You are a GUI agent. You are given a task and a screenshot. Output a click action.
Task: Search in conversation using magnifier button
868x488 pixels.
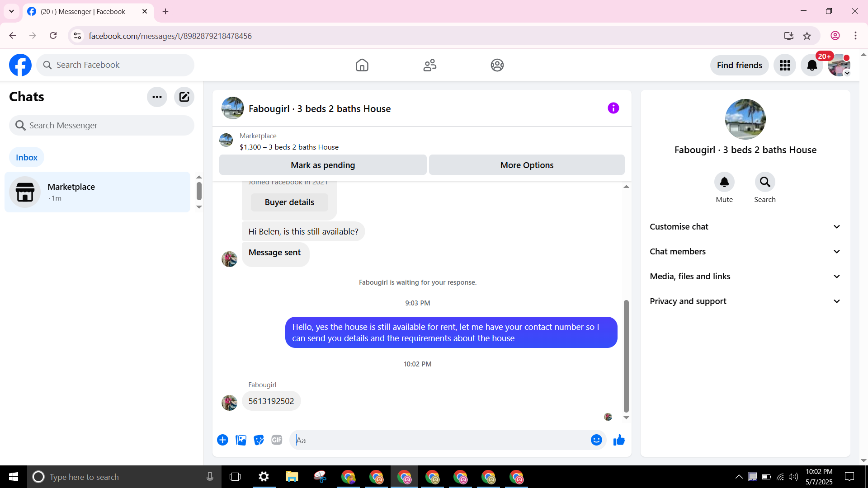click(x=765, y=182)
